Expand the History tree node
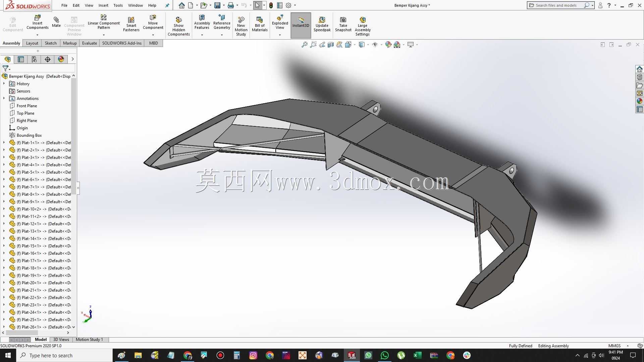Screen dimensions: 644x362 [4, 83]
